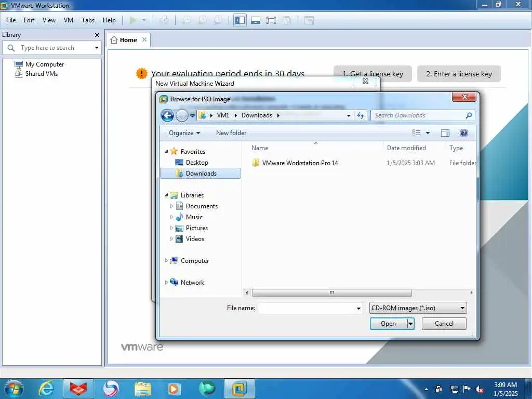The image size is (532, 399).
Task: Open the VM menu
Action: coord(69,20)
